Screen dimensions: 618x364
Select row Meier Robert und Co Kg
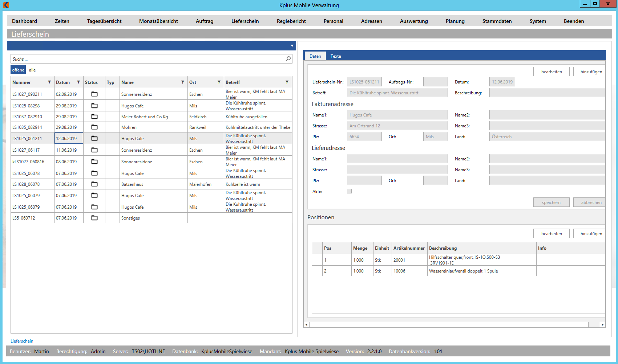click(x=152, y=116)
